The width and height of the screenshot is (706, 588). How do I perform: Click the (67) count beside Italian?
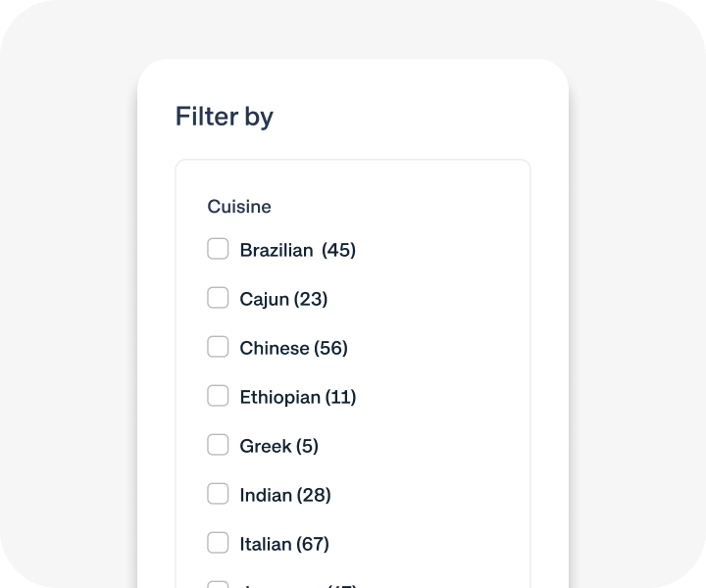point(313,544)
